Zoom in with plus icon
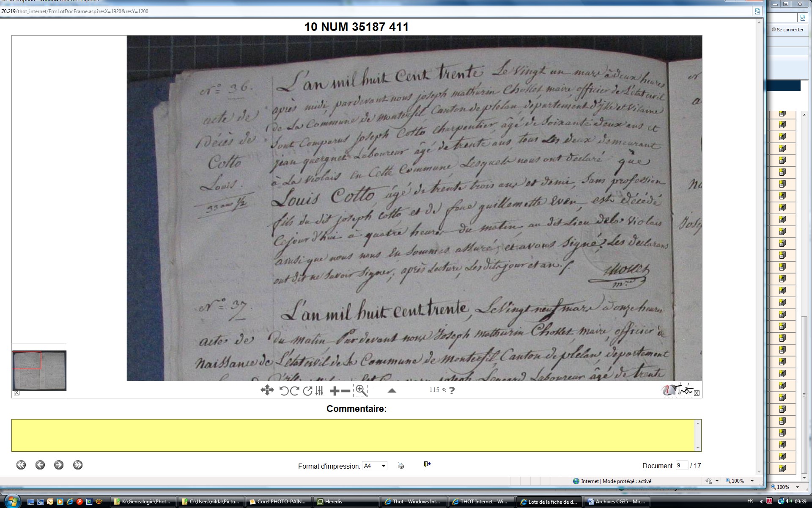Screen dimensions: 812x508 [x=334, y=391]
